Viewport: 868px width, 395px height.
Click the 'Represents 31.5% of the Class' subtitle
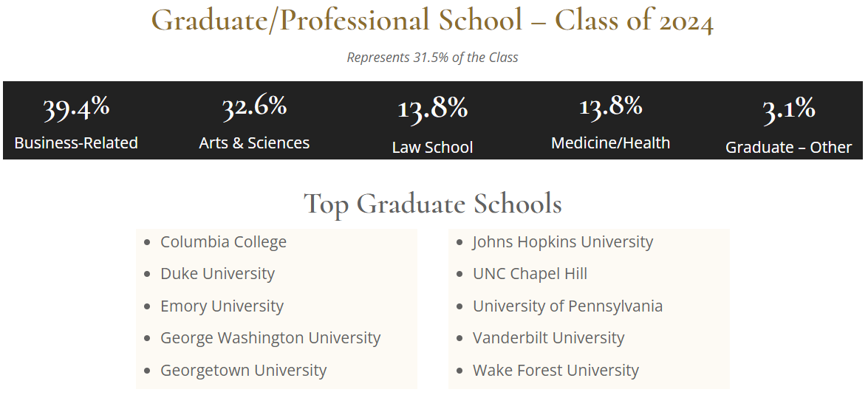[432, 58]
